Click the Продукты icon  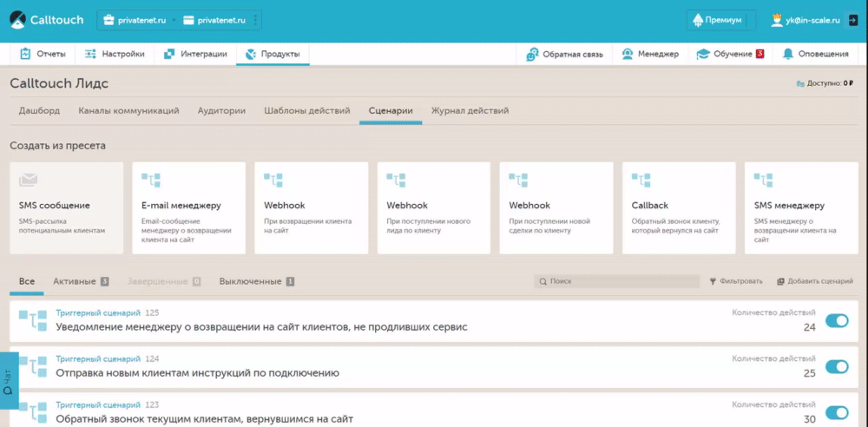click(x=251, y=54)
